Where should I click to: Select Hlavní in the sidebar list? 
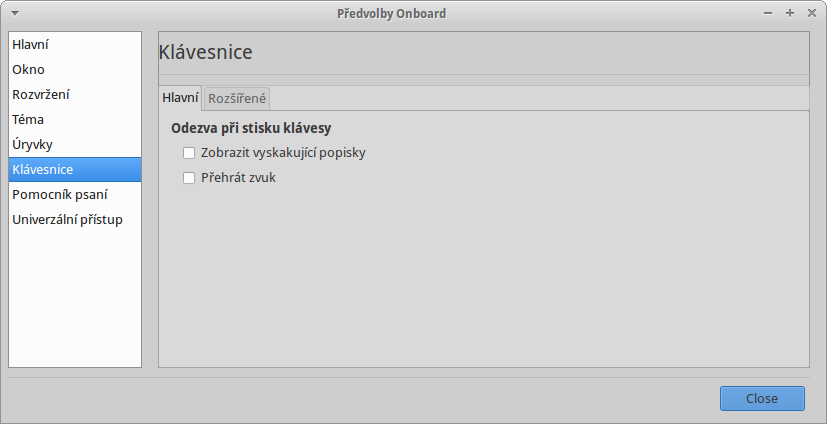tap(75, 44)
